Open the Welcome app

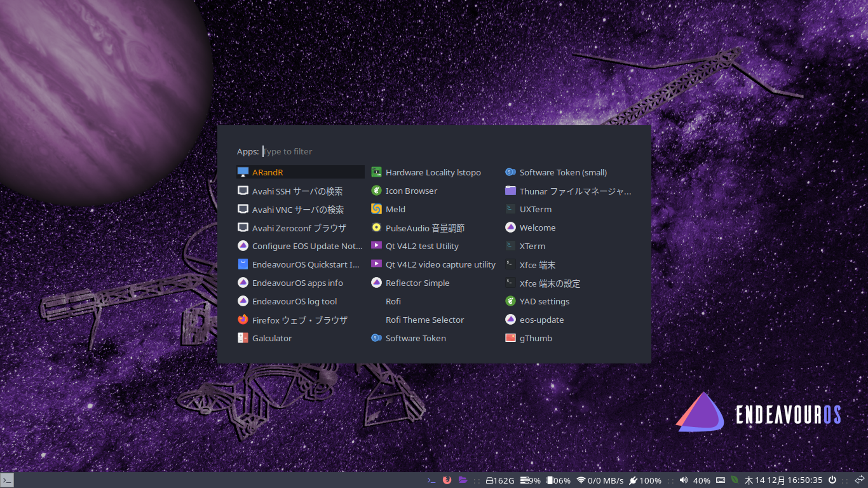568,227
